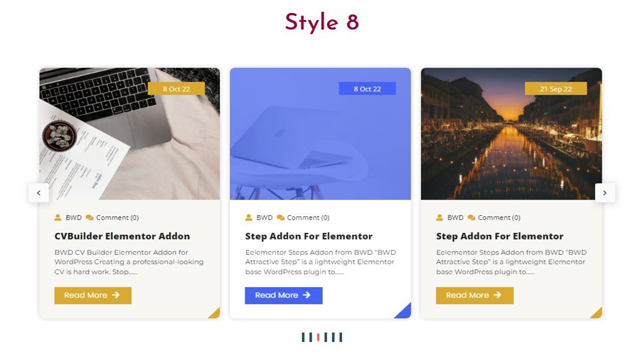Select the second carousel pagination bar
The image size is (644, 362).
tap(311, 337)
